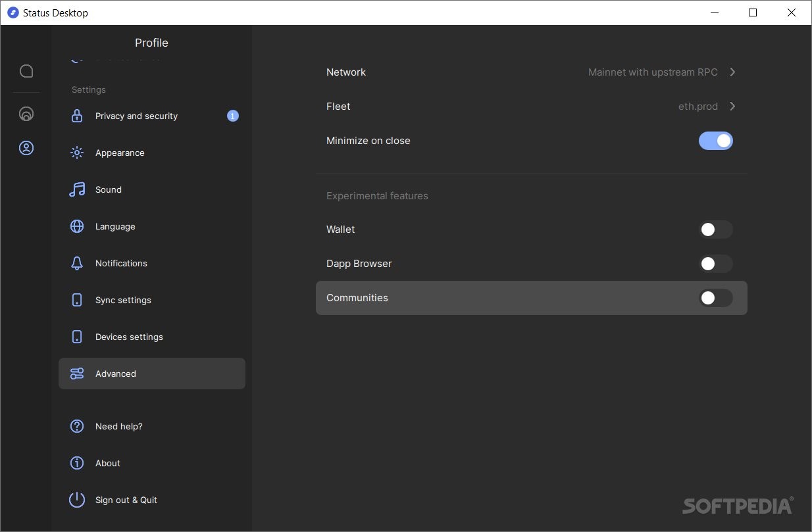The image size is (812, 532).
Task: Click the Advanced sliders icon
Action: [77, 374]
